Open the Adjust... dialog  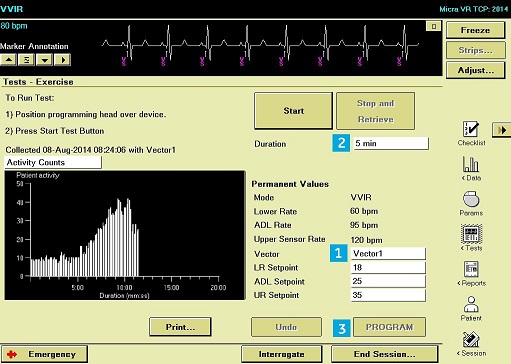pos(475,70)
